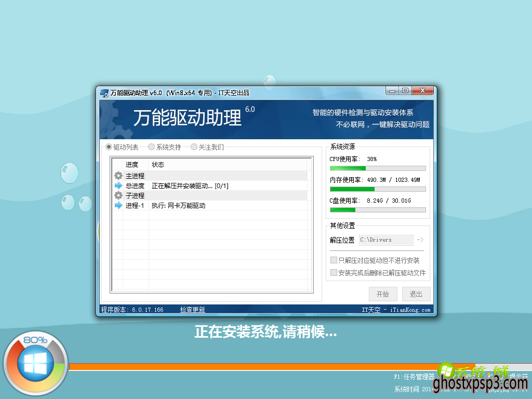Click the orange system installation progress bar
Image resolution: width=532 pixels, height=399 pixels.
coord(301,367)
